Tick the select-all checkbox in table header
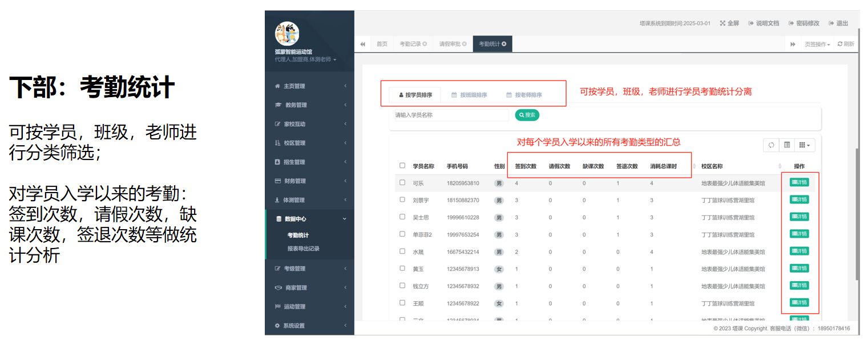 pos(402,166)
